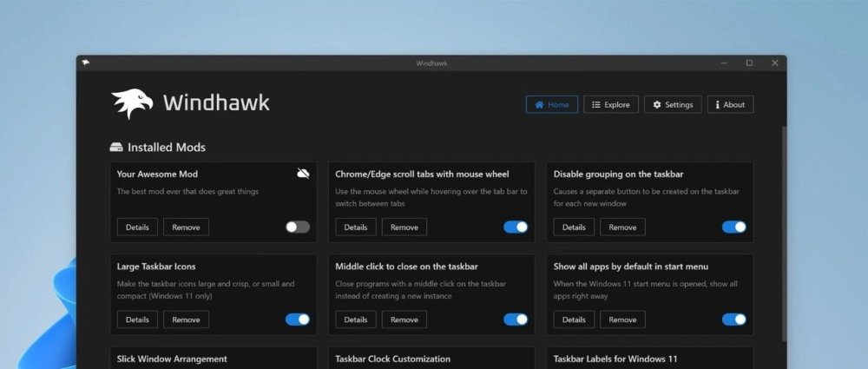Turn off Disable grouping on the taskbar toggle
The height and width of the screenshot is (369, 868).
tap(734, 227)
